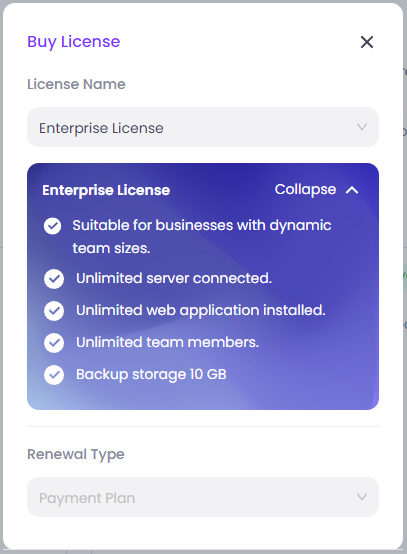The image size is (407, 554).
Task: Click the Enterprise License card title
Action: [106, 190]
